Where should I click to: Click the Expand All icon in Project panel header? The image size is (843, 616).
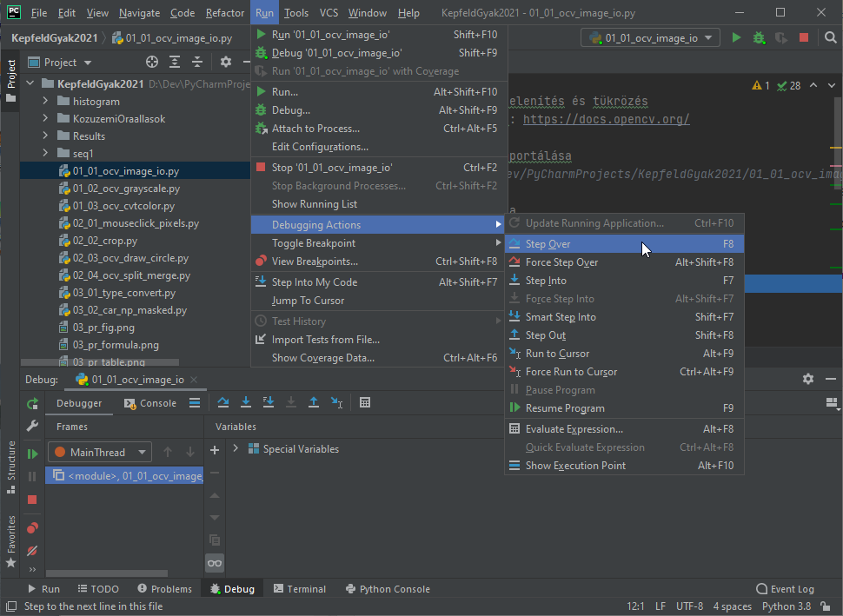coord(175,63)
